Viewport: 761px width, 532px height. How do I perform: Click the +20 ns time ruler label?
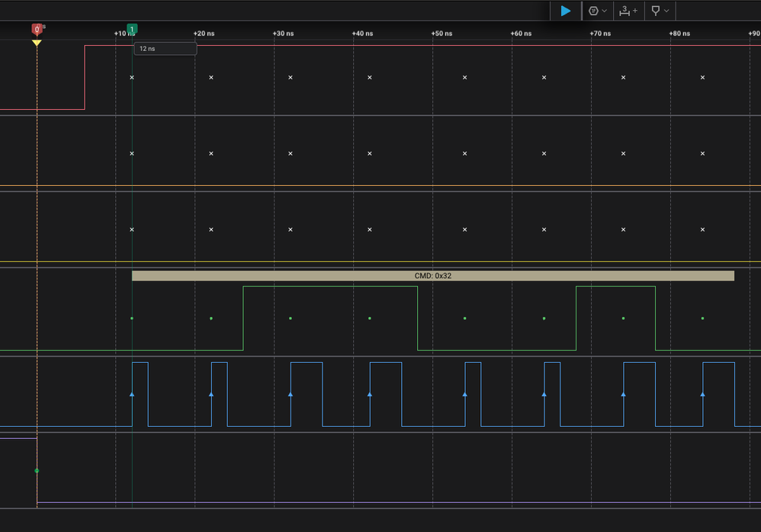click(204, 34)
